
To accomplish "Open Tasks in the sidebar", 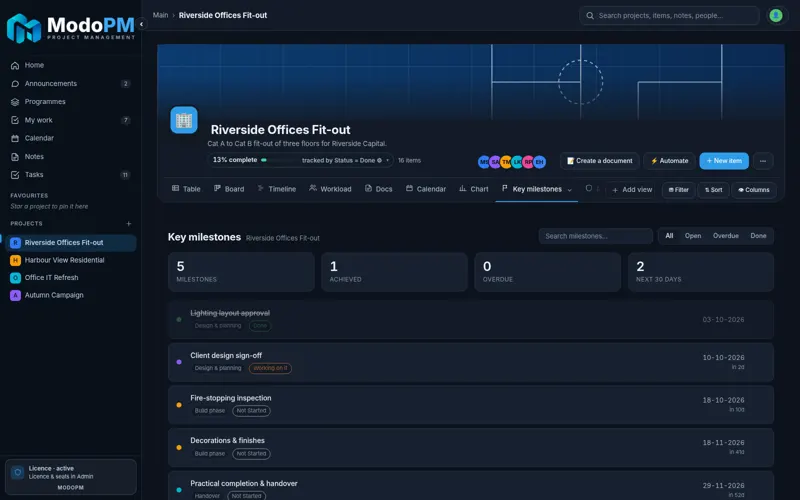I will pos(70,174).
